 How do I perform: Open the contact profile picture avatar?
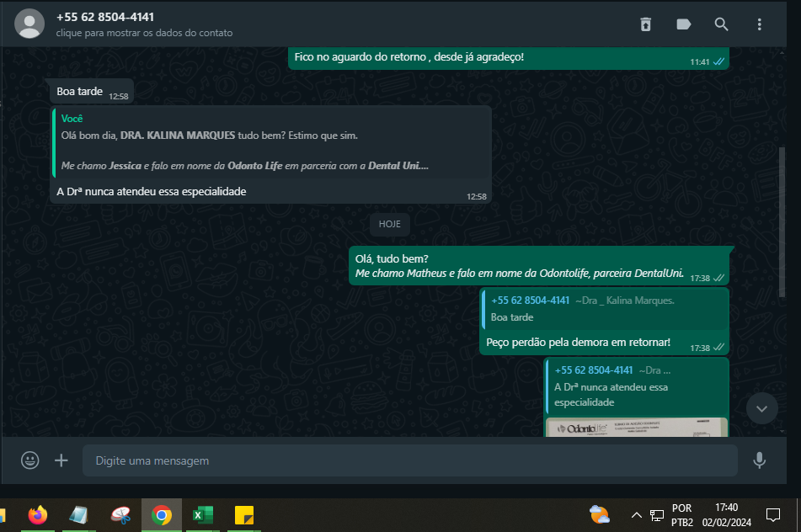coord(29,24)
